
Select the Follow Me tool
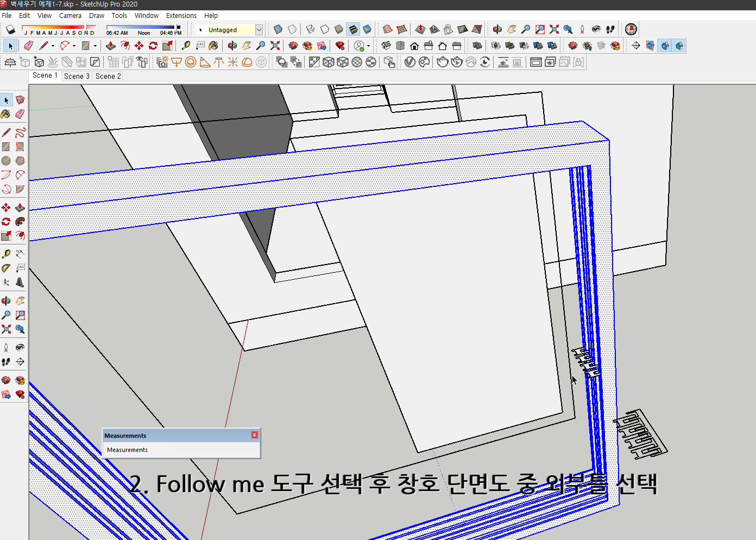(x=125, y=45)
